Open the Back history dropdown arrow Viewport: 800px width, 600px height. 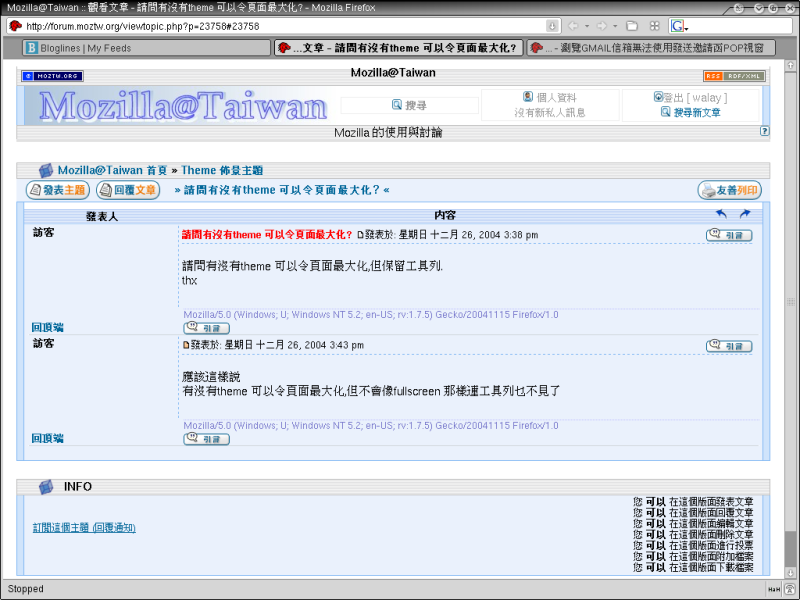tap(587, 26)
